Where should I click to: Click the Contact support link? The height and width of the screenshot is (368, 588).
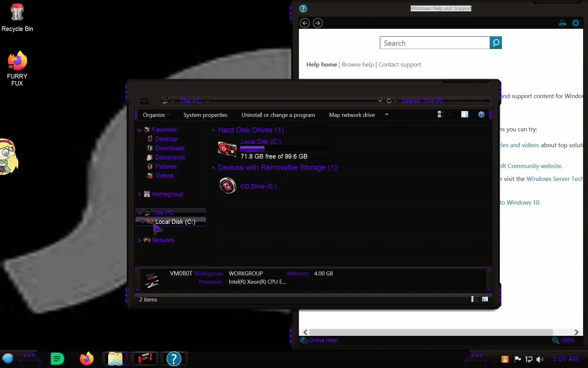click(400, 65)
